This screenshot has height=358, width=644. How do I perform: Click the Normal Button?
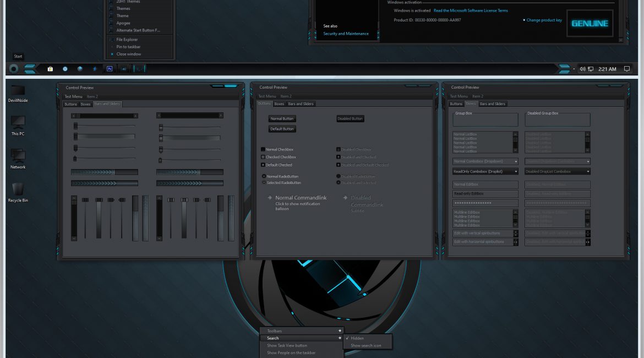282,118
